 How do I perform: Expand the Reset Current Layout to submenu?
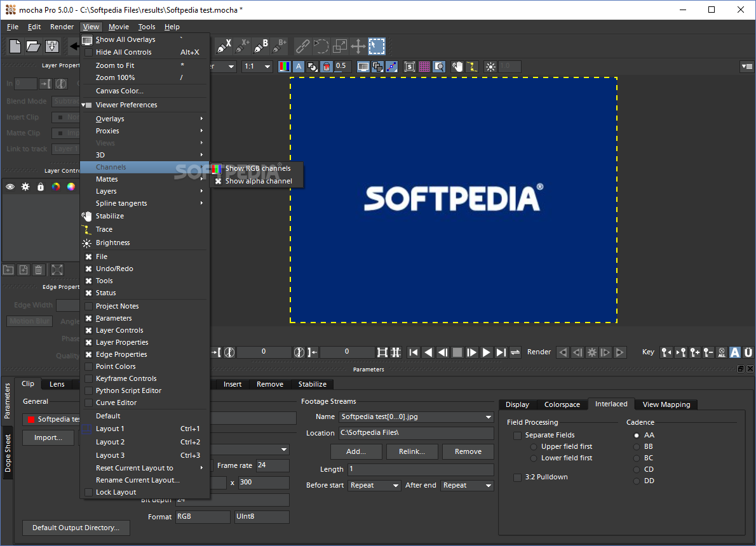tap(145, 468)
